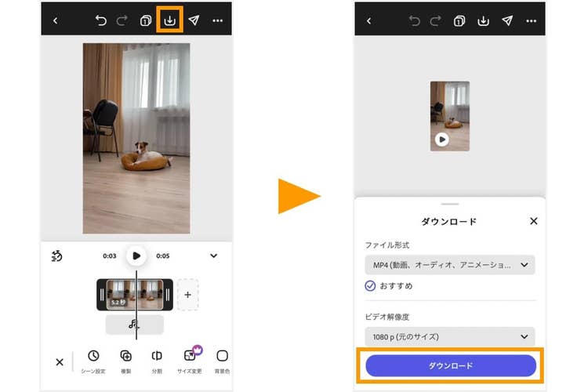
Task: Add audio via the music note track
Action: (x=135, y=325)
